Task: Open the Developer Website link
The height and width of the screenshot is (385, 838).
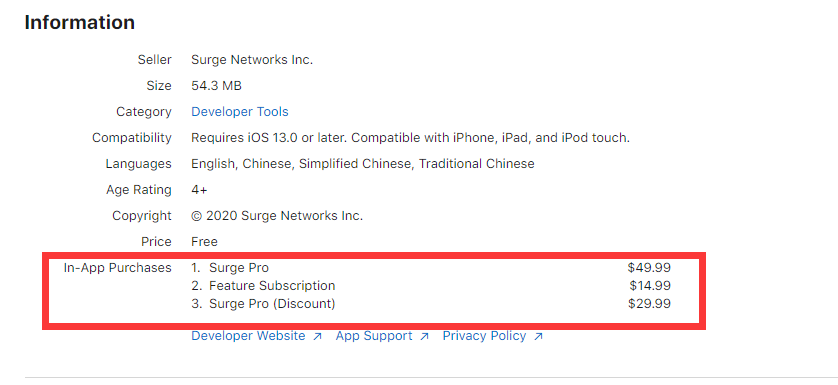Action: (x=249, y=336)
